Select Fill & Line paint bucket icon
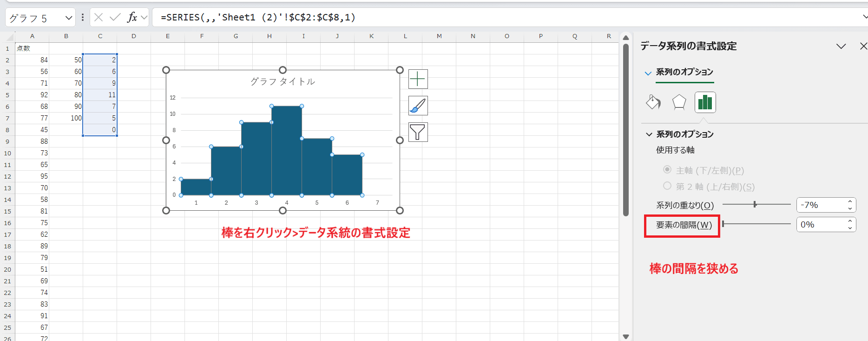This screenshot has height=341, width=868. pos(653,102)
